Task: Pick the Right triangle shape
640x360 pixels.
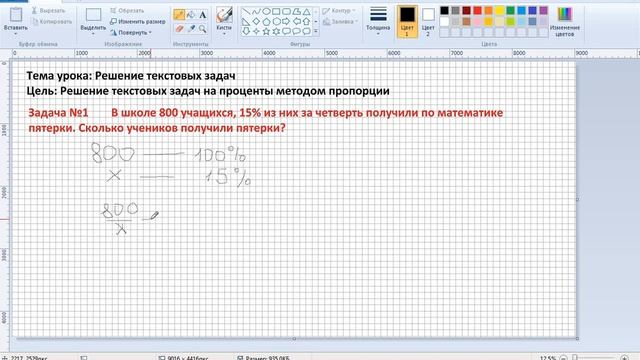Action: pyautogui.click(x=246, y=22)
